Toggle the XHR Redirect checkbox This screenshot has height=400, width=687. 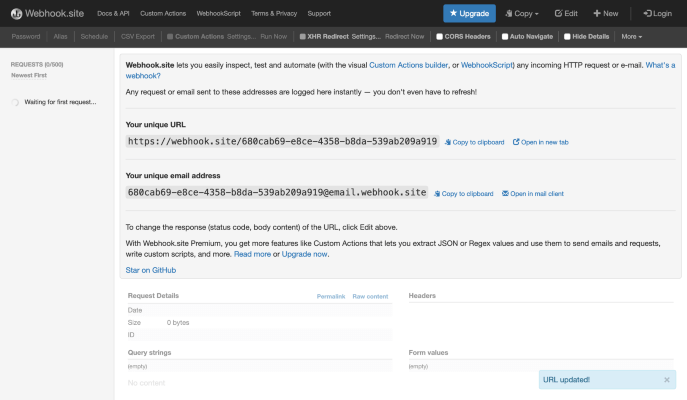pos(302,37)
